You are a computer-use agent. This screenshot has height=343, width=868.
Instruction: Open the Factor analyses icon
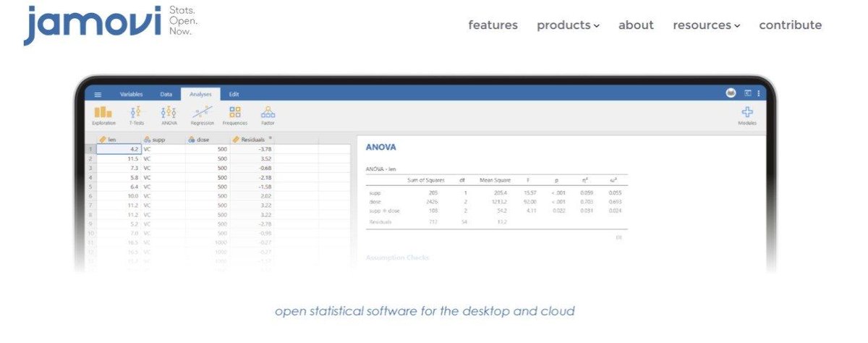(x=268, y=116)
